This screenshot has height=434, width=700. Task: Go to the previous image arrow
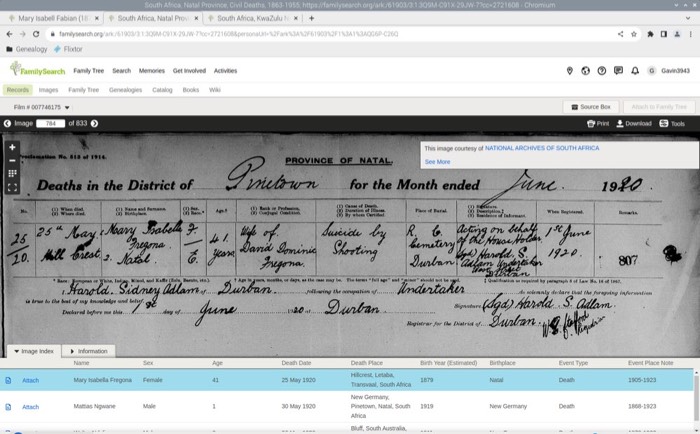(8, 123)
